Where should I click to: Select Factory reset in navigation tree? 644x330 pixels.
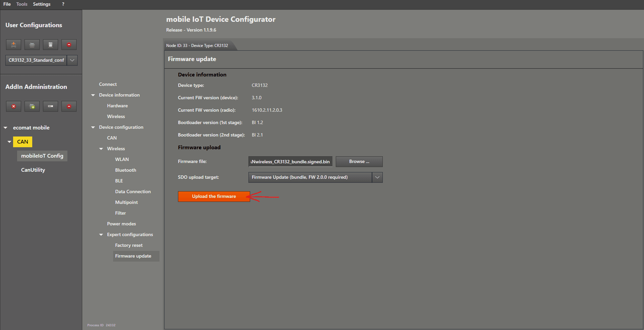point(129,245)
